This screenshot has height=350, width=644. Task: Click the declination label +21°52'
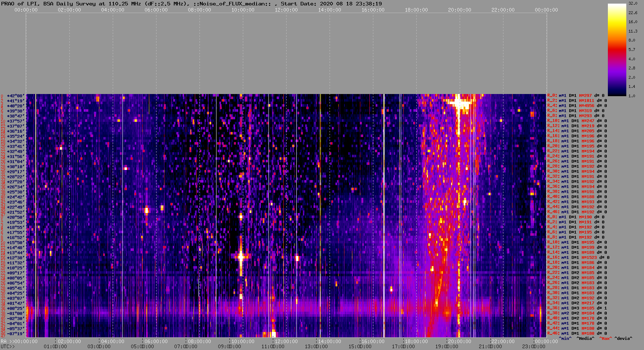16,212
